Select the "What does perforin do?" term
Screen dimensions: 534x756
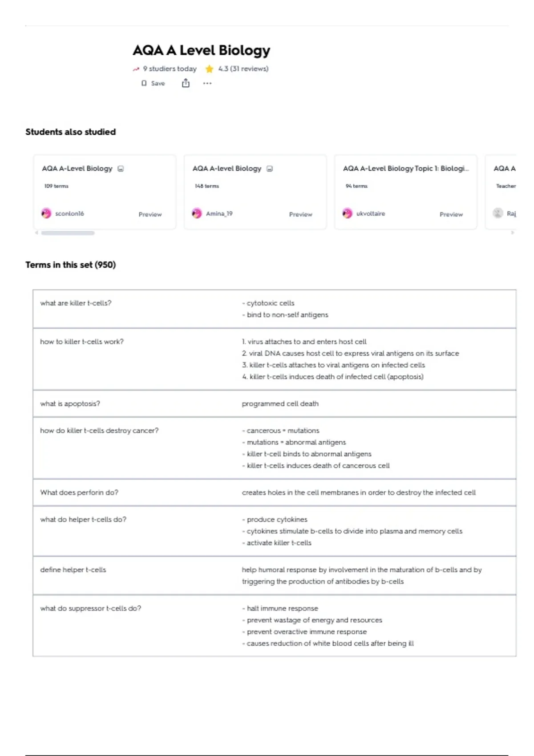coord(79,493)
